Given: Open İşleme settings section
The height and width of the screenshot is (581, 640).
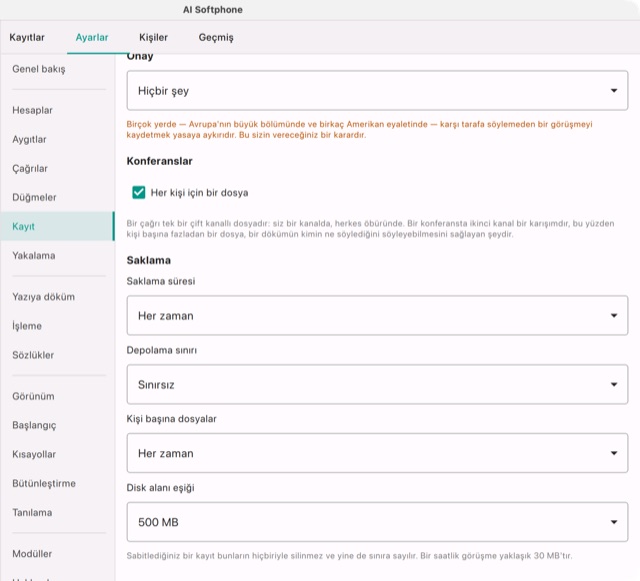Looking at the screenshot, I should tap(57, 326).
